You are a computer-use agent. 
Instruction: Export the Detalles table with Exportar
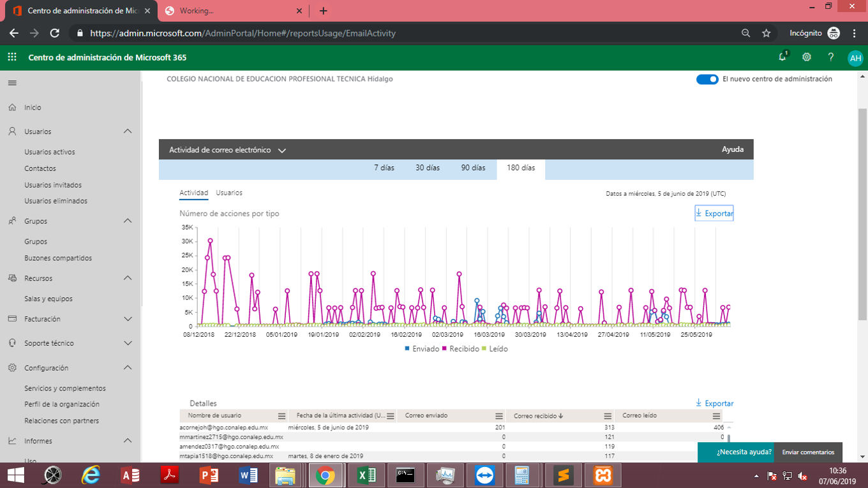pyautogui.click(x=714, y=403)
